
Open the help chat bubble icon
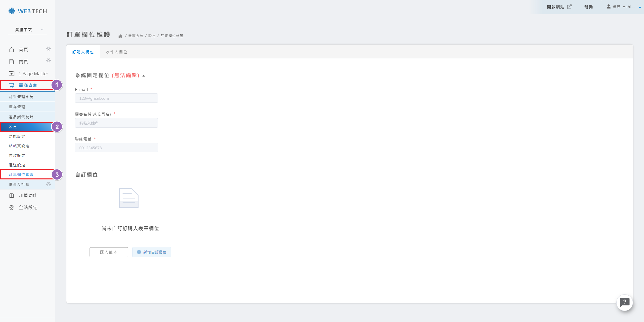pos(624,302)
